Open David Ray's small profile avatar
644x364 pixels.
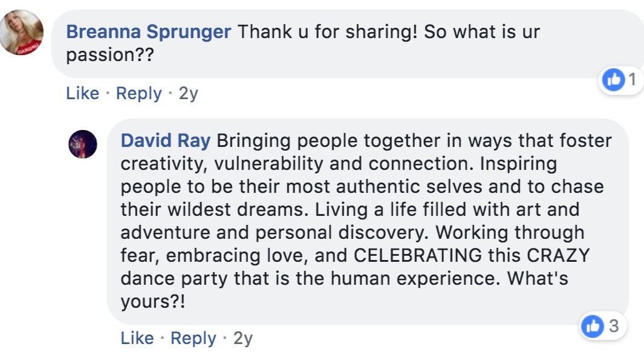tap(83, 144)
